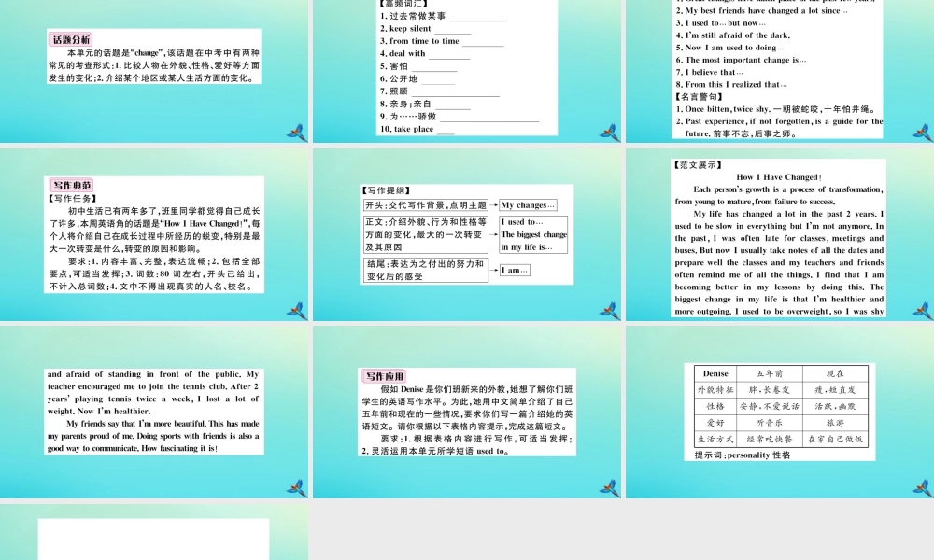Click the 【范文展示】 subheading
This screenshot has width=934, height=560.
point(698,165)
